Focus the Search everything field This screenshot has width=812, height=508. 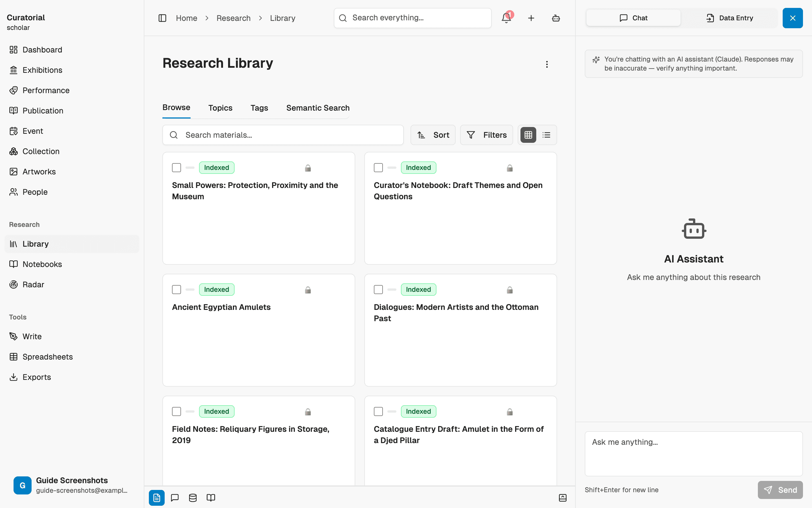coord(413,18)
